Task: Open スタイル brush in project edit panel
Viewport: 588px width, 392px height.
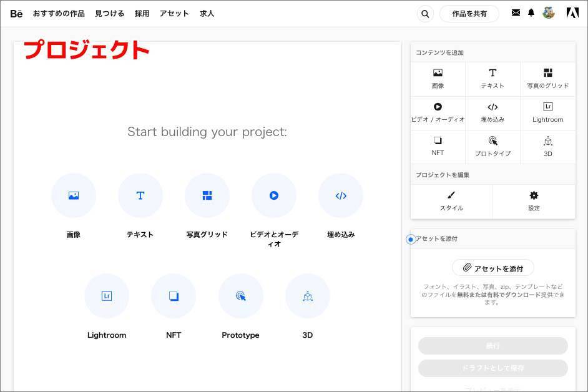Action: pos(451,201)
